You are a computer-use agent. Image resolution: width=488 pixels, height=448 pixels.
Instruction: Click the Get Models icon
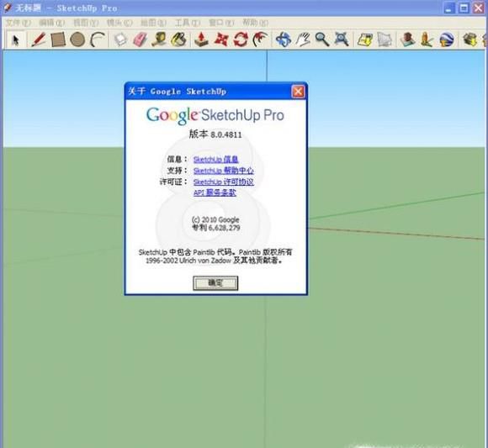(470, 40)
